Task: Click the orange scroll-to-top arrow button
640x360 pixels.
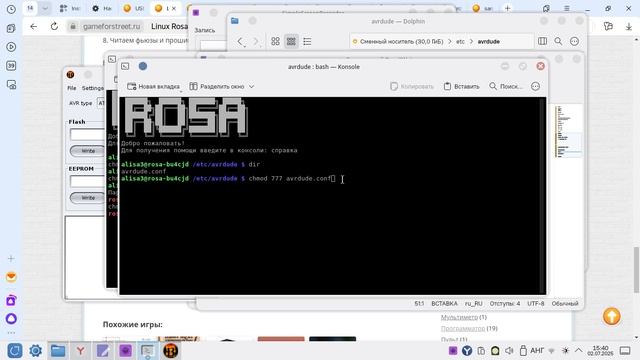Action: (x=611, y=316)
